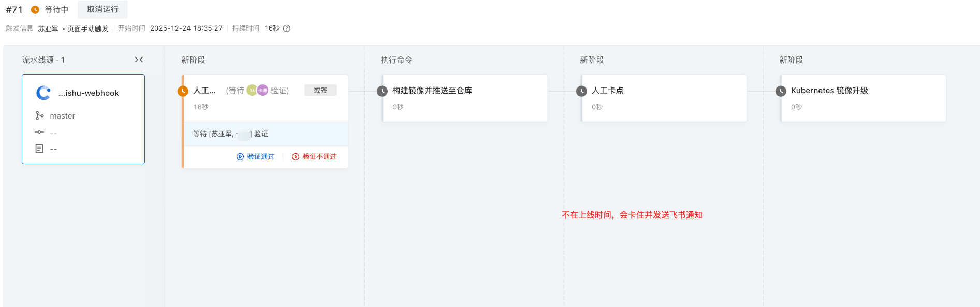
Task: Click the document icon in source card
Action: click(39, 149)
